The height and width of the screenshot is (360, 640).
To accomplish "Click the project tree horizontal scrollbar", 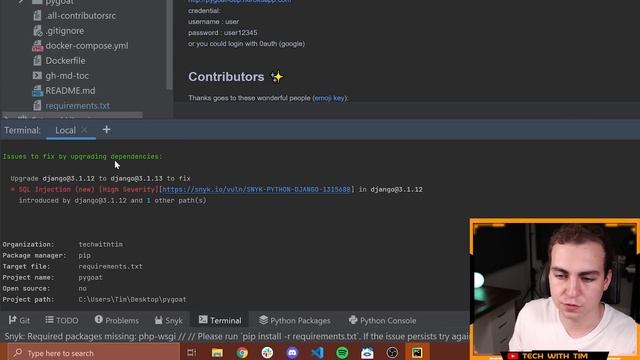I will coord(72,115).
